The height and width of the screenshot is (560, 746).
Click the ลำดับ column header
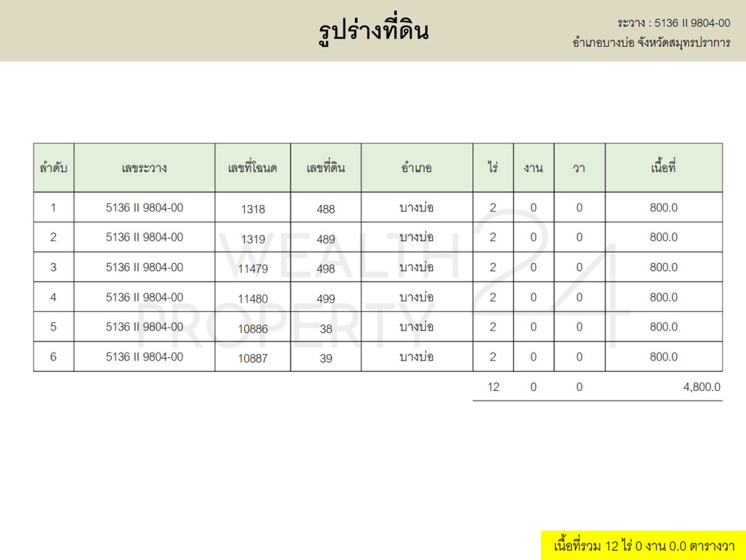click(x=53, y=167)
